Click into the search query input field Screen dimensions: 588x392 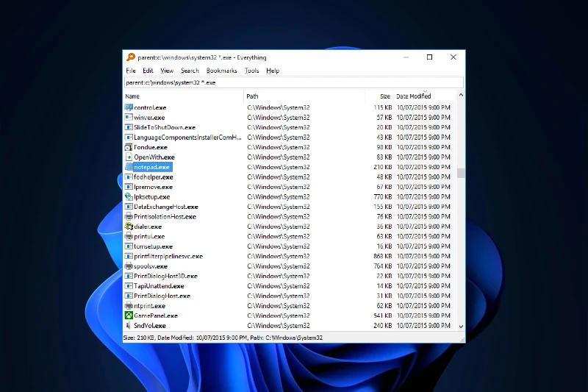293,82
